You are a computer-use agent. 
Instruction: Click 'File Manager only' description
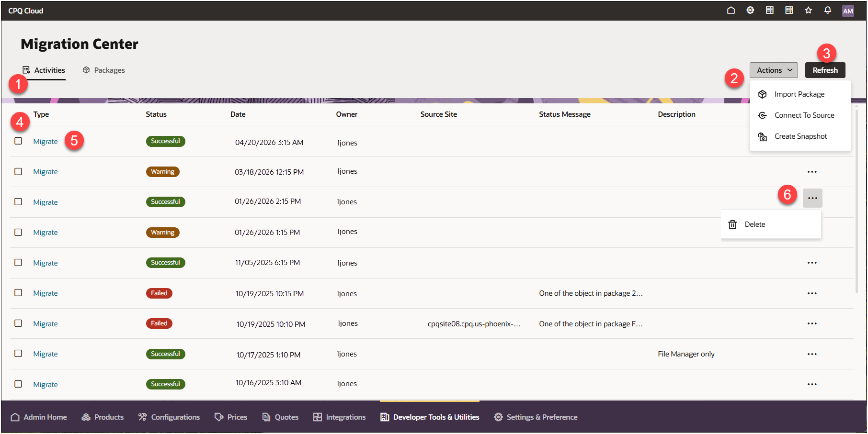(686, 354)
